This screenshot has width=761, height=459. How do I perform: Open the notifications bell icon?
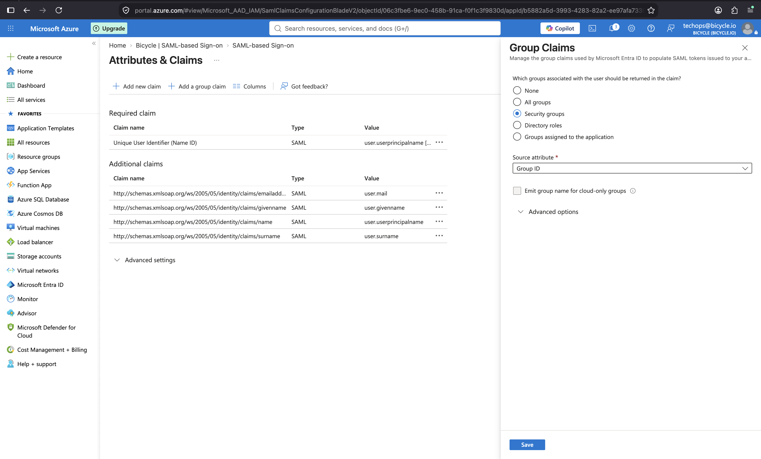[x=613, y=28]
